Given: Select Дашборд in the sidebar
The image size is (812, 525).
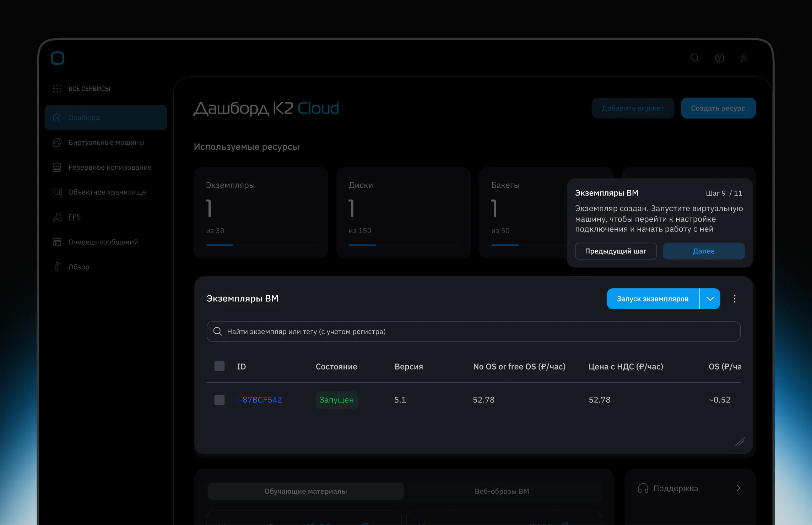Looking at the screenshot, I should pos(106,117).
